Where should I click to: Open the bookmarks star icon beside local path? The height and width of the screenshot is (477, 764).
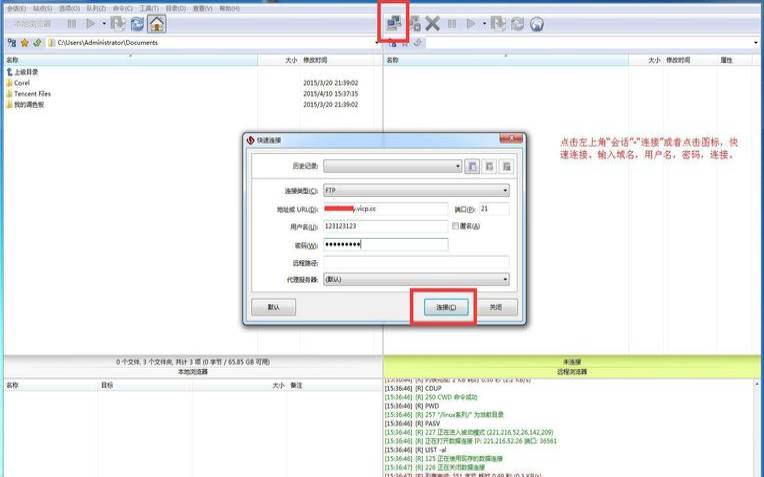coord(24,43)
